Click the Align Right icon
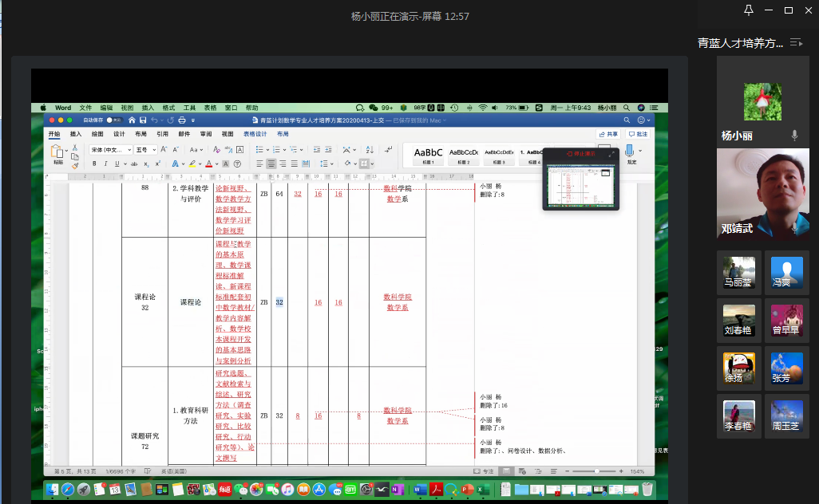This screenshot has width=819, height=504. pos(283,163)
